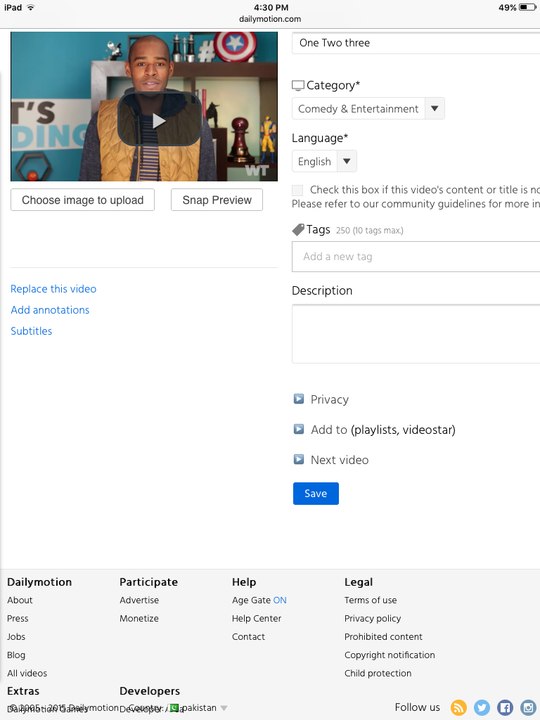
Task: Open the RSS feed icon
Action: coord(458,707)
